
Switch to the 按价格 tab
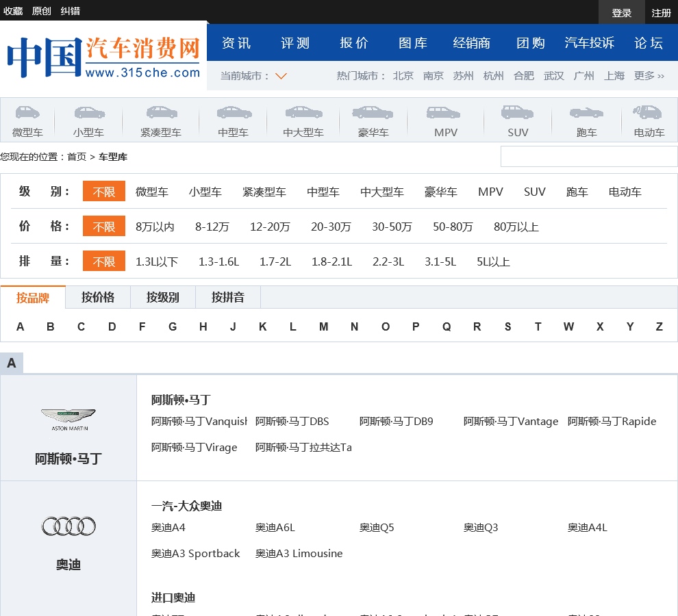pyautogui.click(x=98, y=298)
